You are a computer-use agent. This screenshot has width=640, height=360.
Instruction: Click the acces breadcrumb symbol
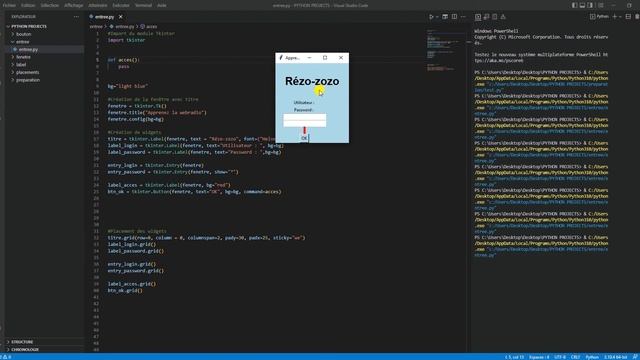click(151, 27)
